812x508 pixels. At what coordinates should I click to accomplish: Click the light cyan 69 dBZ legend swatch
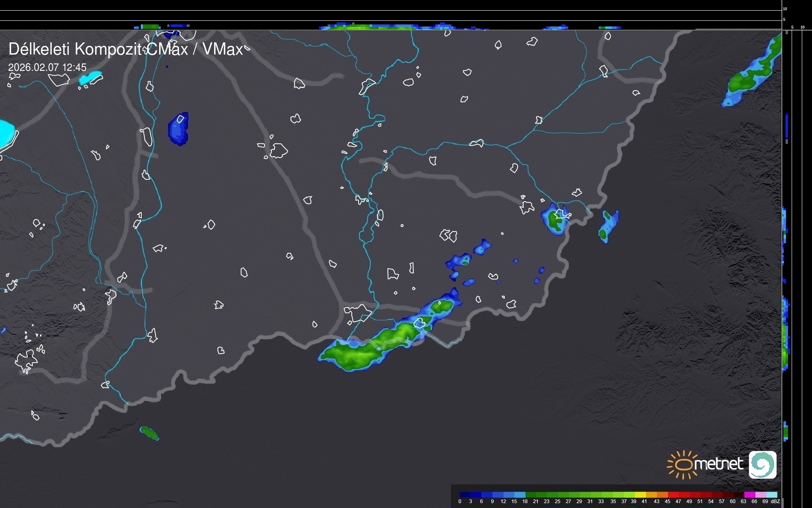click(771, 495)
